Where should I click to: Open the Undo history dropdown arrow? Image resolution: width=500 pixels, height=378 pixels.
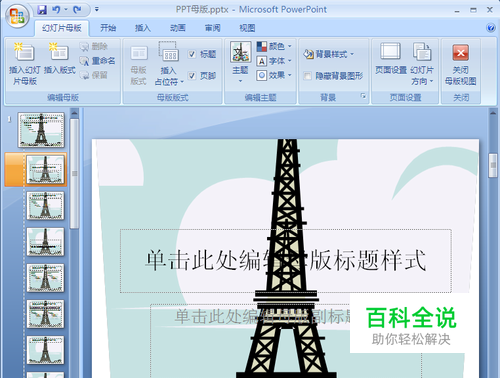(x=66, y=10)
